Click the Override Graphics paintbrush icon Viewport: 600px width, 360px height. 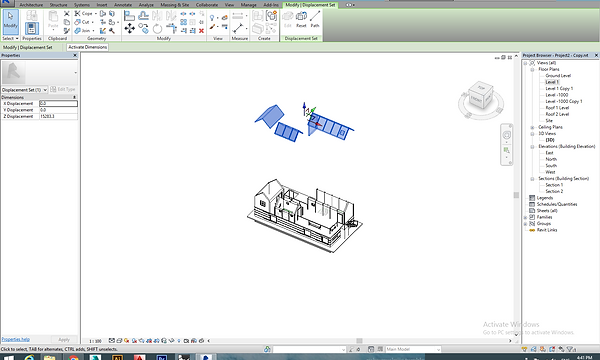(x=212, y=27)
